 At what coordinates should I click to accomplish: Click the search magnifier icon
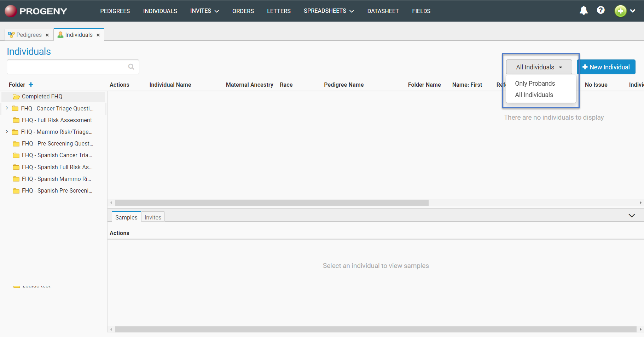[x=131, y=67]
